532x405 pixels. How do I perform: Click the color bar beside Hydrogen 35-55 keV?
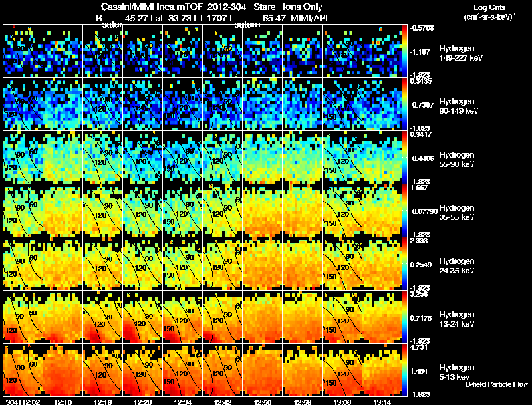(x=404, y=211)
